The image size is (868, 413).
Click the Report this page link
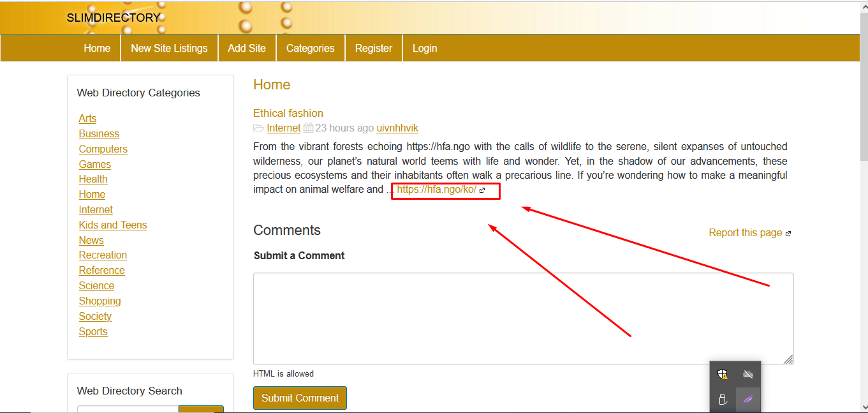pos(745,233)
